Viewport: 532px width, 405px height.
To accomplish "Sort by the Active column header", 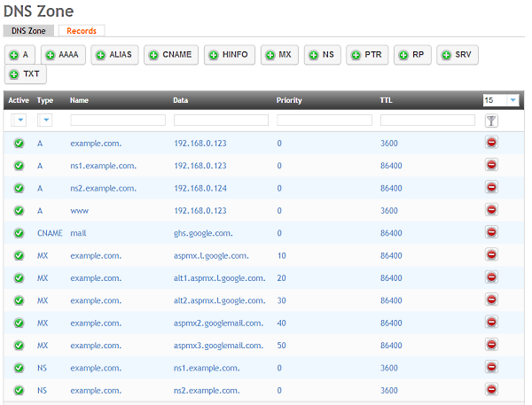I will 19,100.
